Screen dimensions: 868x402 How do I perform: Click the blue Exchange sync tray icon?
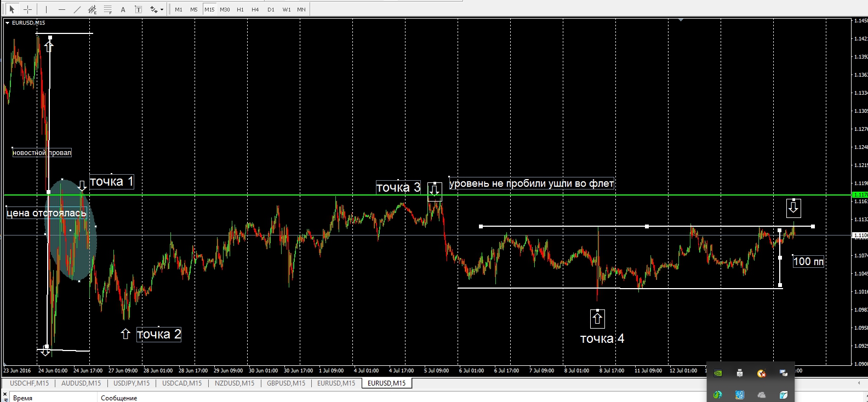point(740,395)
